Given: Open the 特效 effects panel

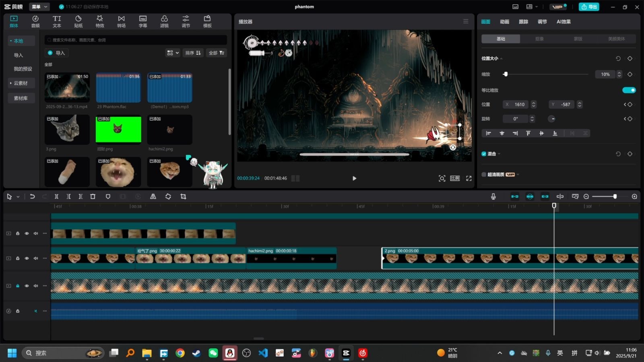Looking at the screenshot, I should (100, 21).
